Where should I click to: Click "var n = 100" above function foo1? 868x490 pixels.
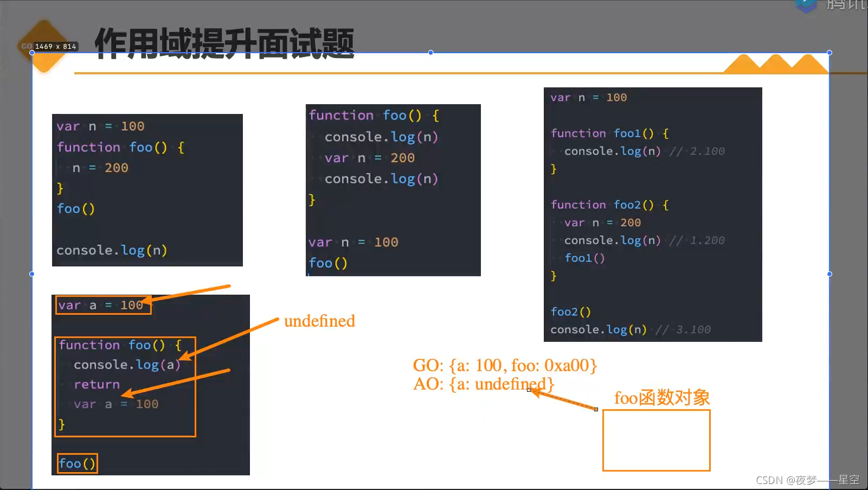pos(588,98)
